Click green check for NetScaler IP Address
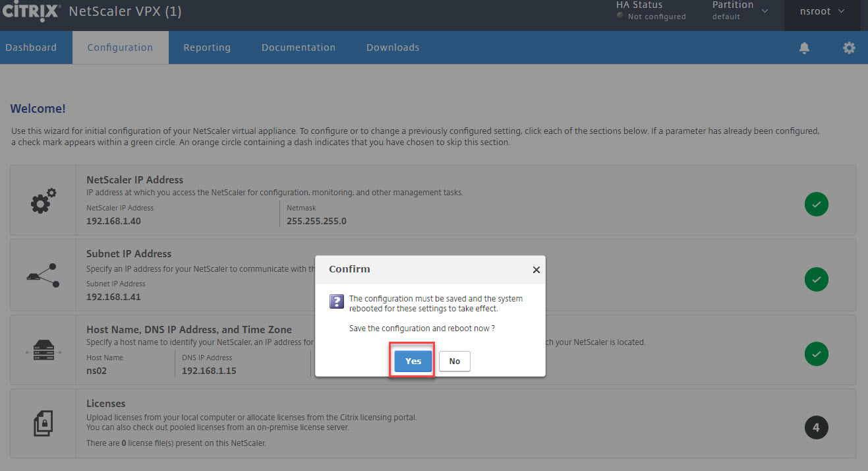Screen dimensions: 868x471 816,204
